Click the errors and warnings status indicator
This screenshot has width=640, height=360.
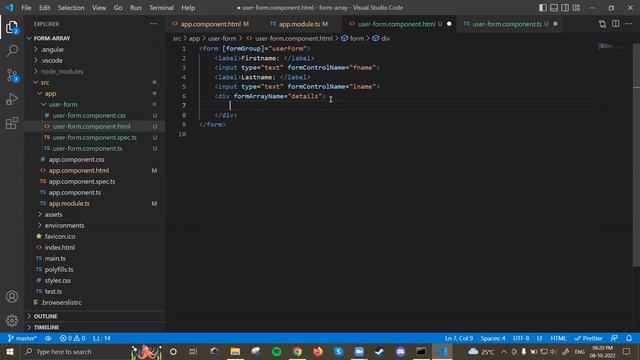[x=72, y=338]
